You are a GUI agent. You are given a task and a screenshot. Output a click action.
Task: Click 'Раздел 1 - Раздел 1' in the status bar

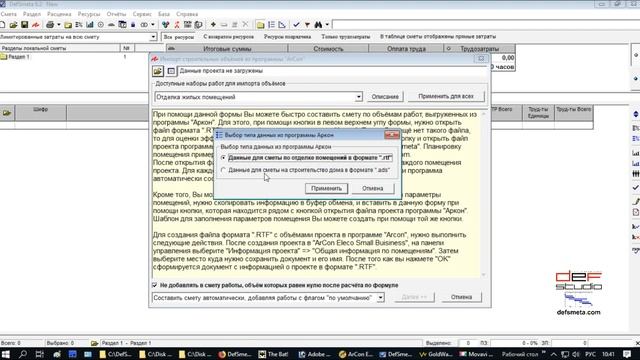126,343
